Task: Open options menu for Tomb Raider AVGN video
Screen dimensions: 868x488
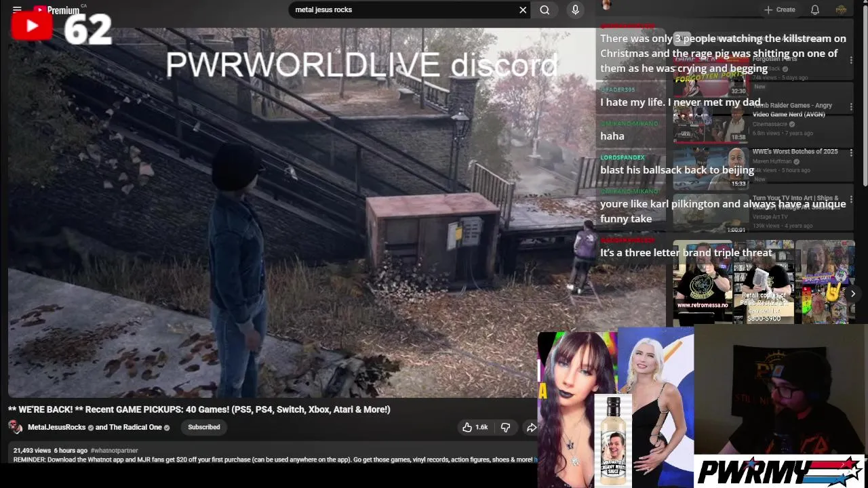Action: click(851, 107)
